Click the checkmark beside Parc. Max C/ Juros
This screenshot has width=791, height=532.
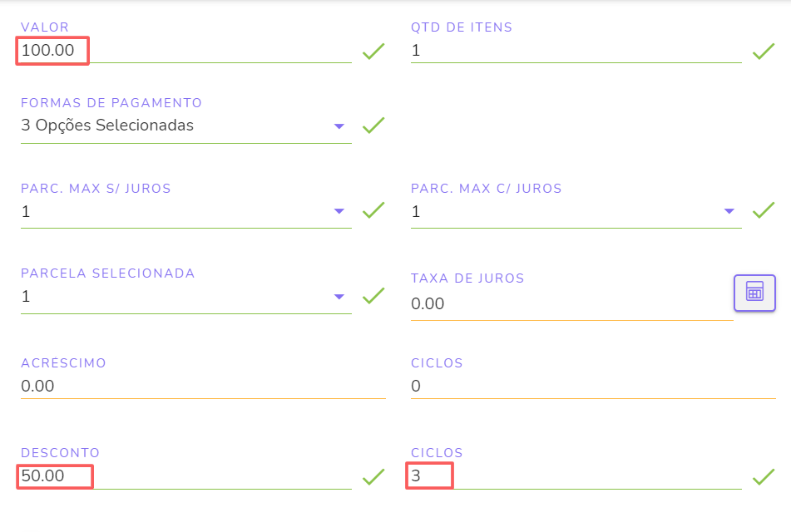[x=764, y=210]
